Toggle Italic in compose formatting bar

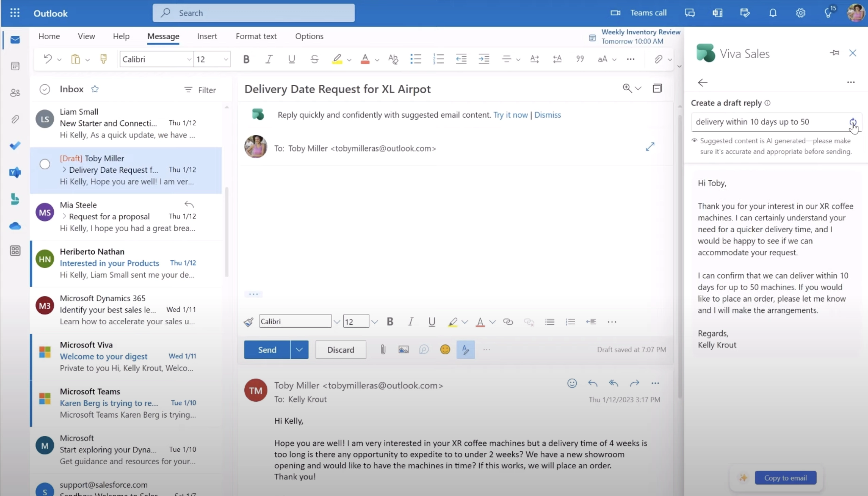click(x=411, y=322)
